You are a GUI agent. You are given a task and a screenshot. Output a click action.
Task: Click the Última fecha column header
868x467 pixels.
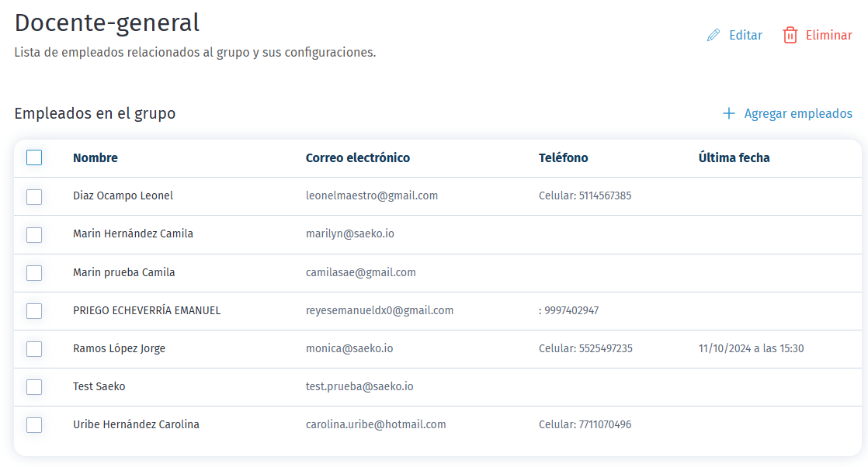coord(733,157)
